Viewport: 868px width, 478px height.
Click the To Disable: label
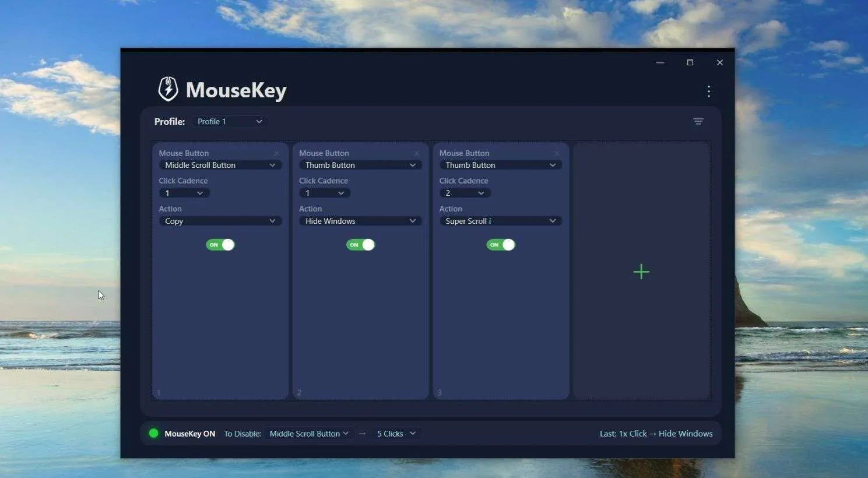(243, 434)
